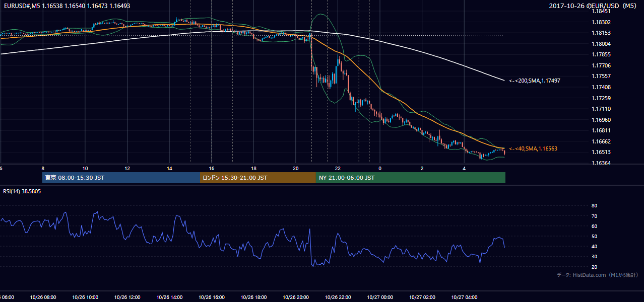
Task: Click the RSI scale value 70
Action: coord(594,216)
